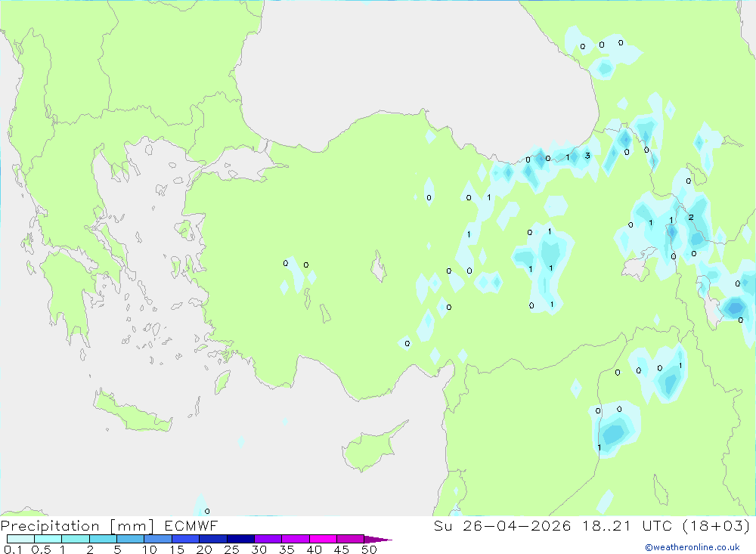Click the legend label '25'
Screen dimensions: 756x554
tap(231, 549)
